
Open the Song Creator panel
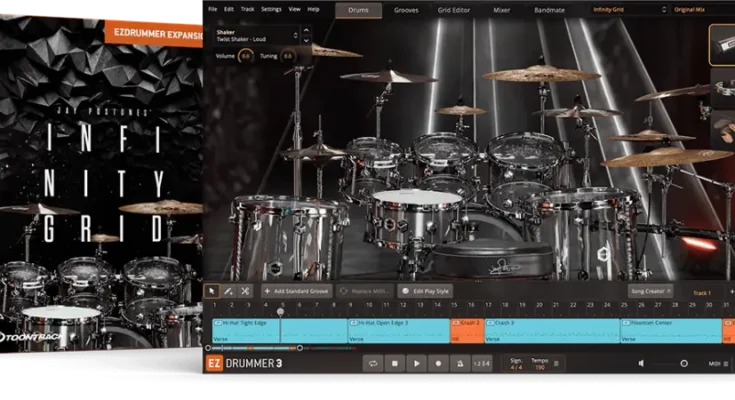pos(649,291)
